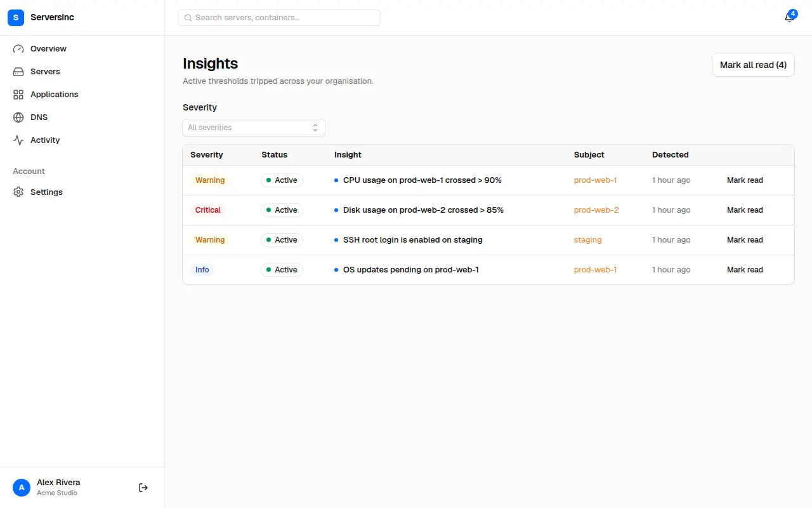This screenshot has width=812, height=508.
Task: Click the Activity pulse icon
Action: click(x=18, y=140)
